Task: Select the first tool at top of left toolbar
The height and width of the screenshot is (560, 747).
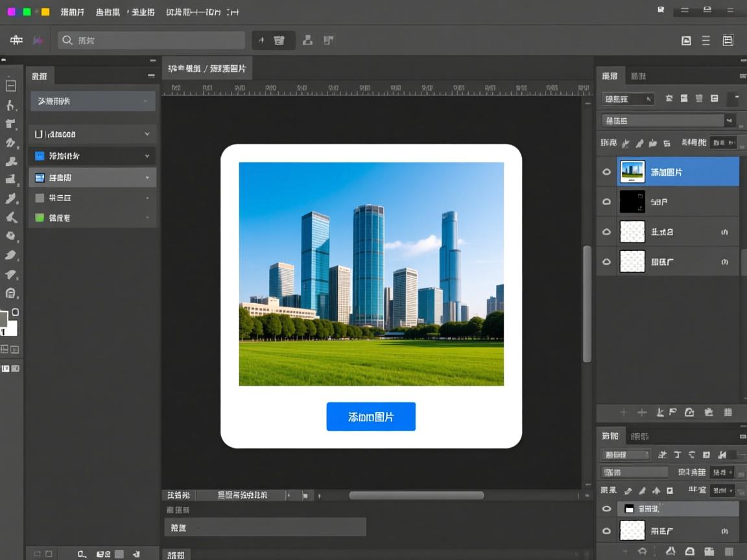Action: [x=10, y=85]
